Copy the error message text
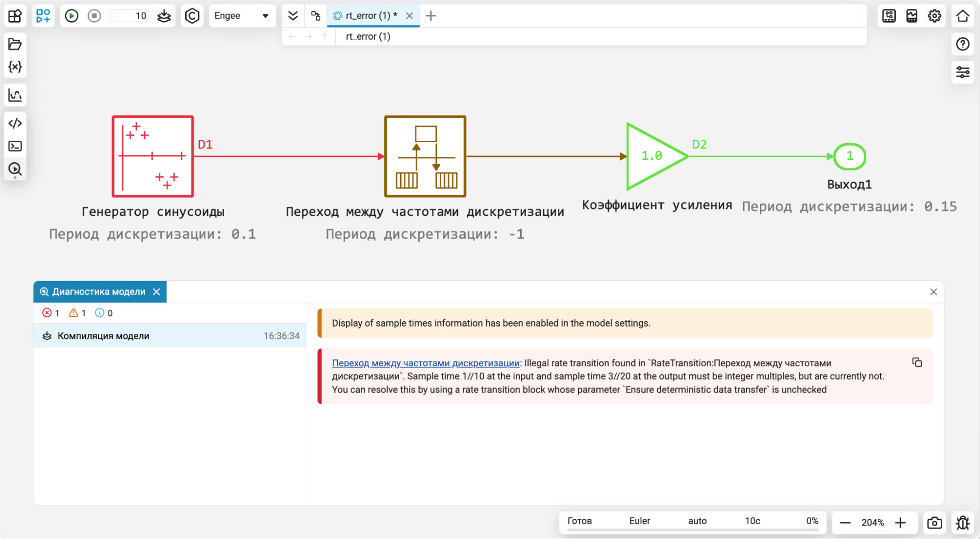Screen dimensions: 980x539 pos(917,362)
